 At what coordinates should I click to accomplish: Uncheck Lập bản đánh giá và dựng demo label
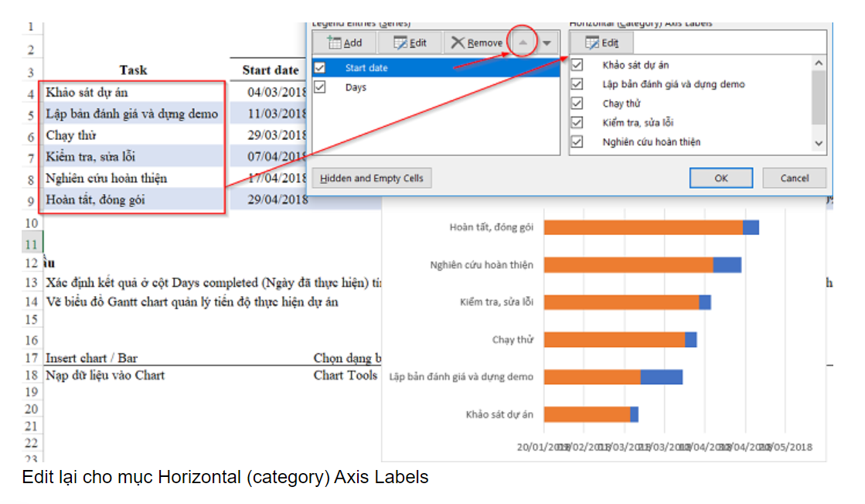point(577,83)
